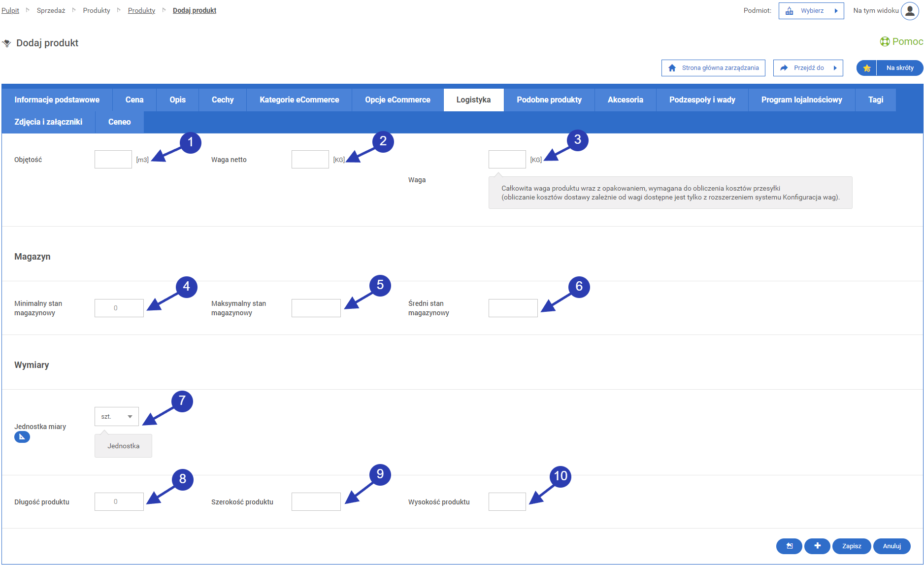The width and height of the screenshot is (924, 565).
Task: Click the Maksymalny stan magazynowy field
Action: [x=316, y=308]
